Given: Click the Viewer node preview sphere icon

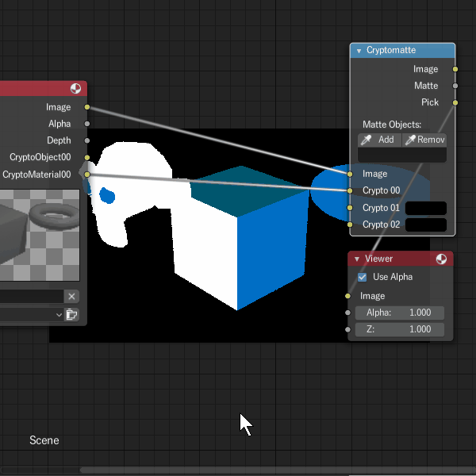Looking at the screenshot, I should tap(441, 259).
